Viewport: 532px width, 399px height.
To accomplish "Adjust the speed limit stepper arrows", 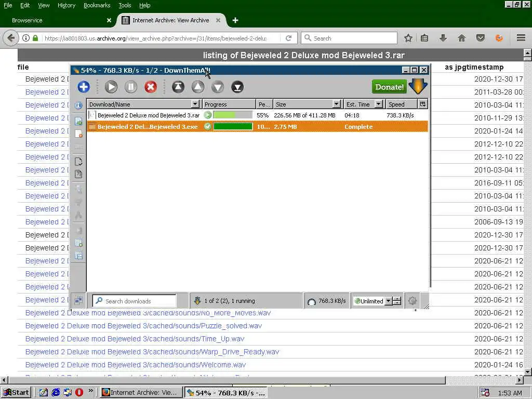I will 396,301.
